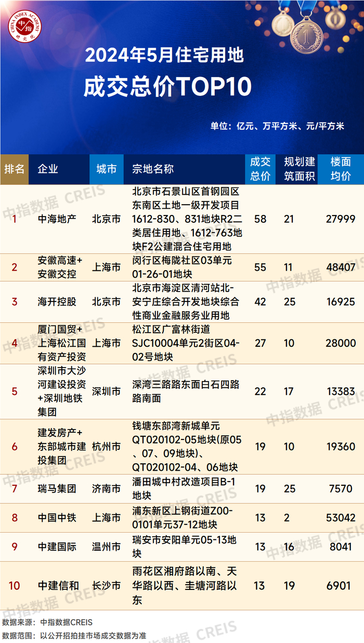
Task: Click the parcel name starting '北京市石景山区首钢园区'
Action: click(x=187, y=219)
